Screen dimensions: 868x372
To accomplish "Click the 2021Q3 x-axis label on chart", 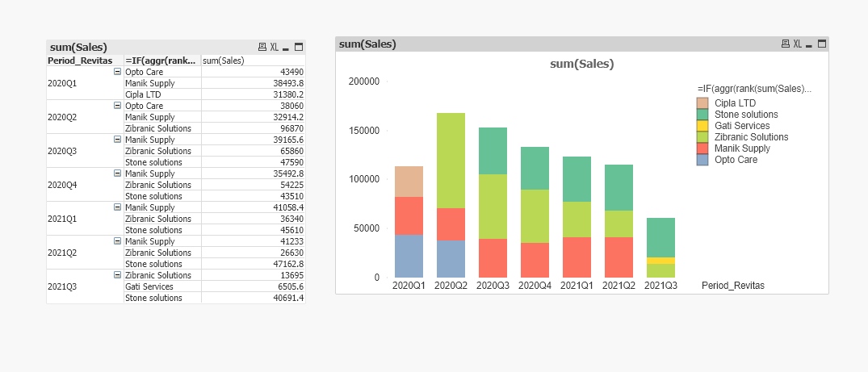I will point(661,286).
